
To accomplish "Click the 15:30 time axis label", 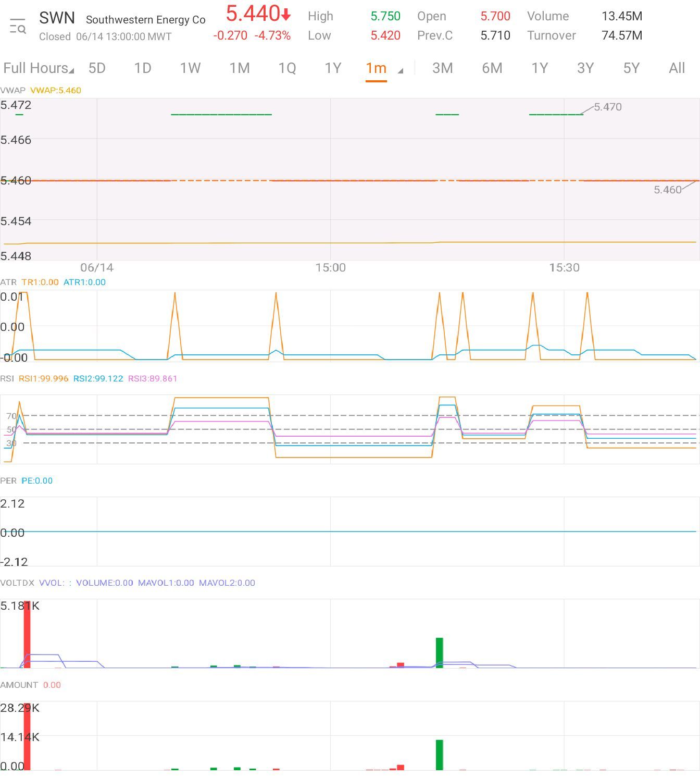I will click(564, 267).
